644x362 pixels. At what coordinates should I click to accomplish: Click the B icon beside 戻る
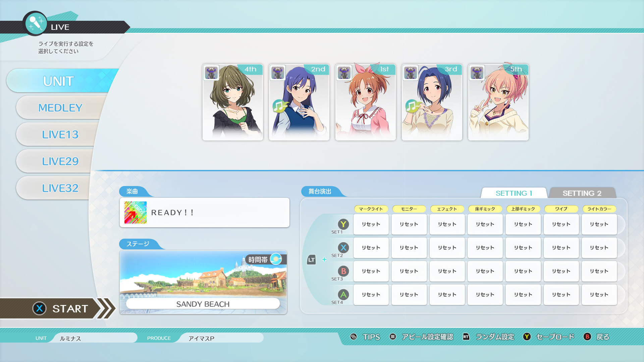[x=587, y=337]
